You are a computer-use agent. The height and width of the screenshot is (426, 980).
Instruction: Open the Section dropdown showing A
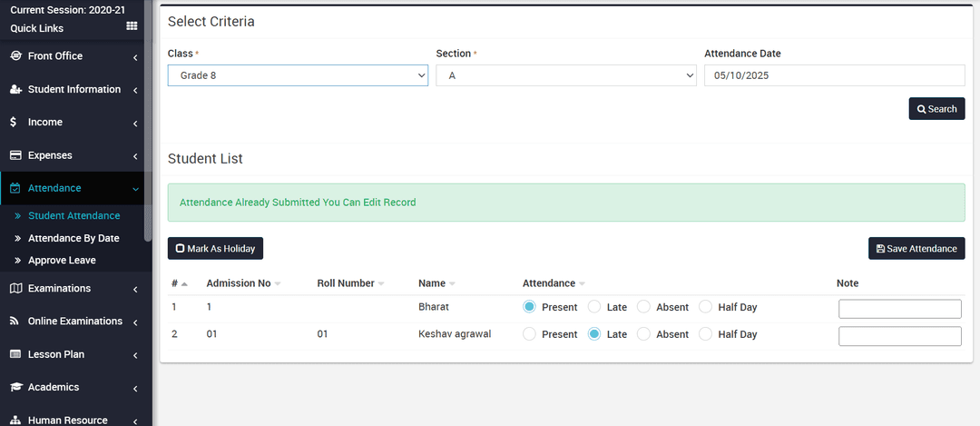(565, 75)
